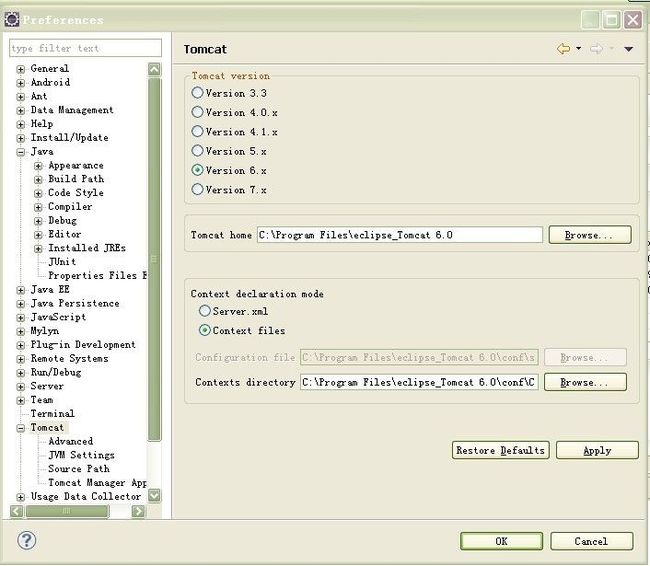Image resolution: width=650 pixels, height=566 pixels.
Task: Click the tree scroll down arrow
Action: coord(154,496)
